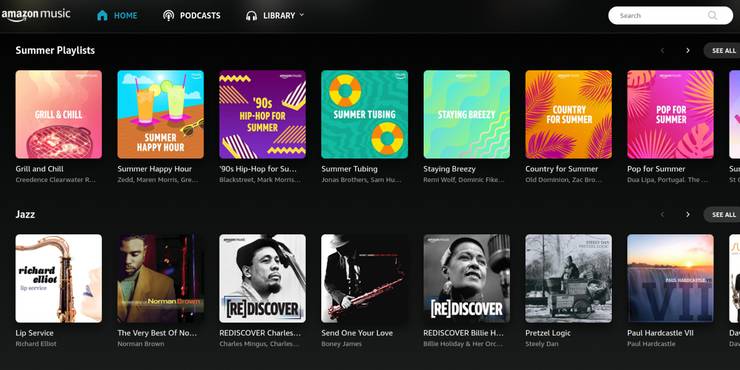This screenshot has height=370, width=740.
Task: Open the Norman Brown album cover
Action: tap(160, 278)
